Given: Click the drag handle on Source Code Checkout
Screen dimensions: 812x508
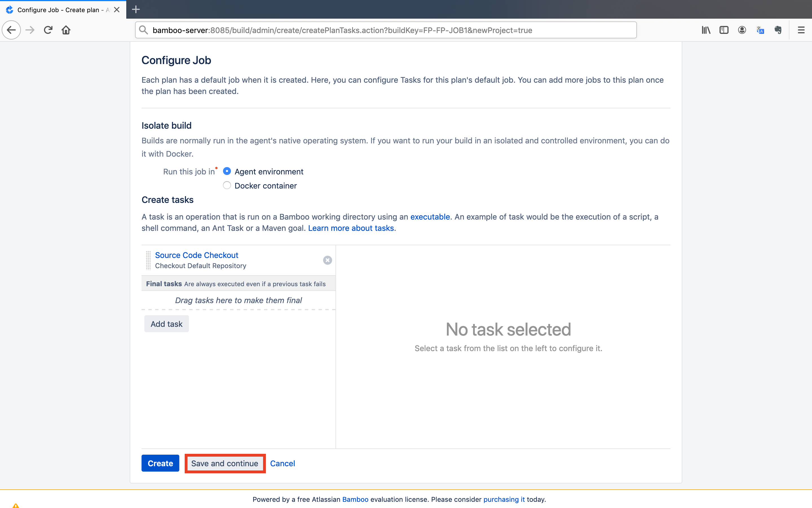Looking at the screenshot, I should tap(148, 260).
